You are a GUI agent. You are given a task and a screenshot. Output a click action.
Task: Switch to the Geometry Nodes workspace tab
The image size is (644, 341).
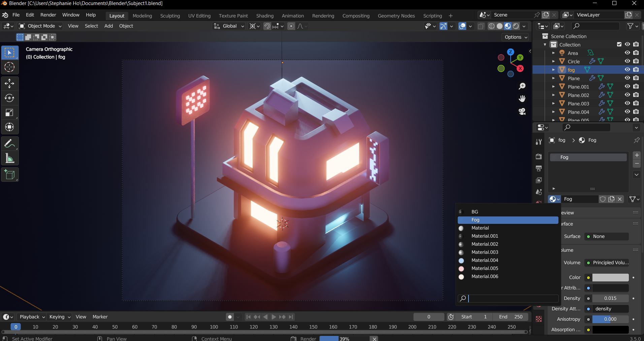point(396,16)
